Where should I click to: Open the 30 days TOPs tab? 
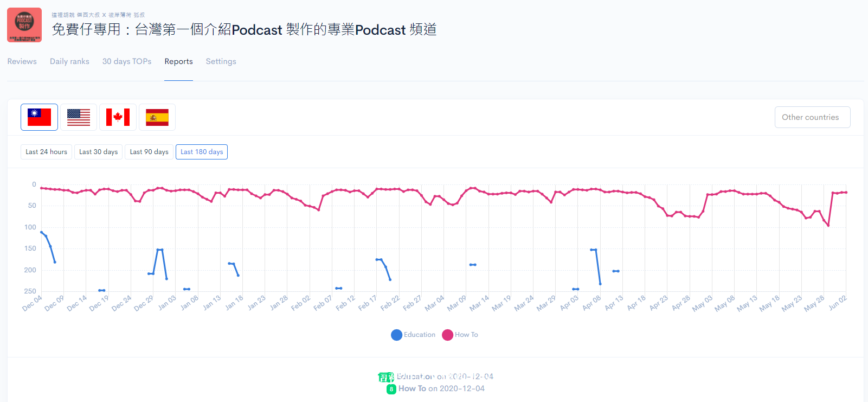click(x=127, y=61)
